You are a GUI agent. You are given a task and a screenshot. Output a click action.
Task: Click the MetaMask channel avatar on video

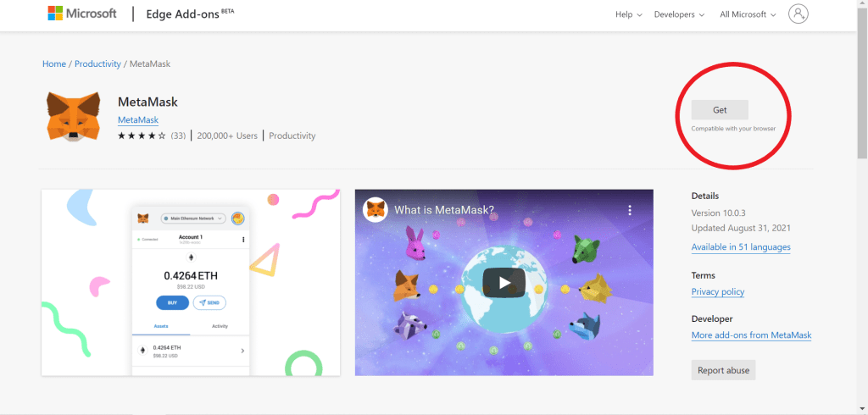click(x=376, y=210)
